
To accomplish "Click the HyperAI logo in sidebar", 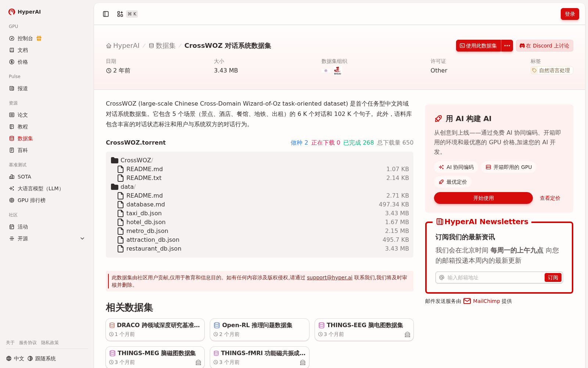I will (x=25, y=12).
